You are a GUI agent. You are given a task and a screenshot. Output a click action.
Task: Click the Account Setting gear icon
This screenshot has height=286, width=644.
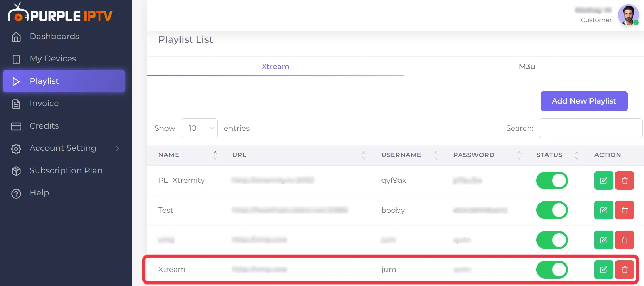(x=16, y=149)
